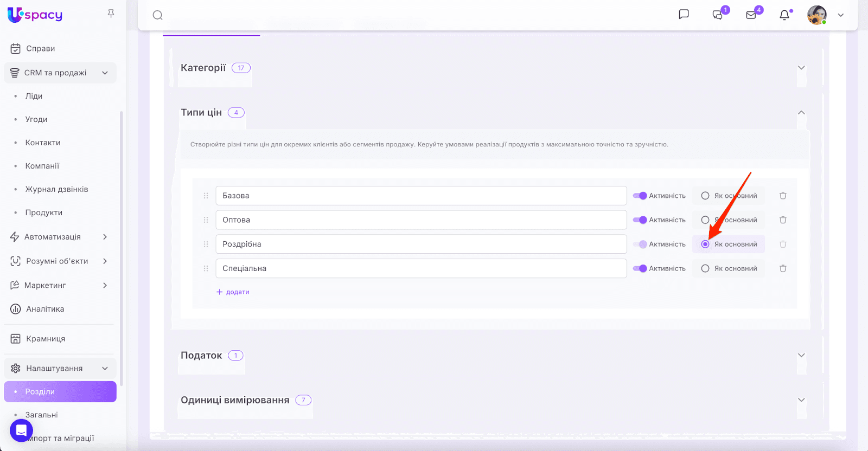Open the notifications bell
Image resolution: width=868 pixels, height=451 pixels.
[784, 15]
